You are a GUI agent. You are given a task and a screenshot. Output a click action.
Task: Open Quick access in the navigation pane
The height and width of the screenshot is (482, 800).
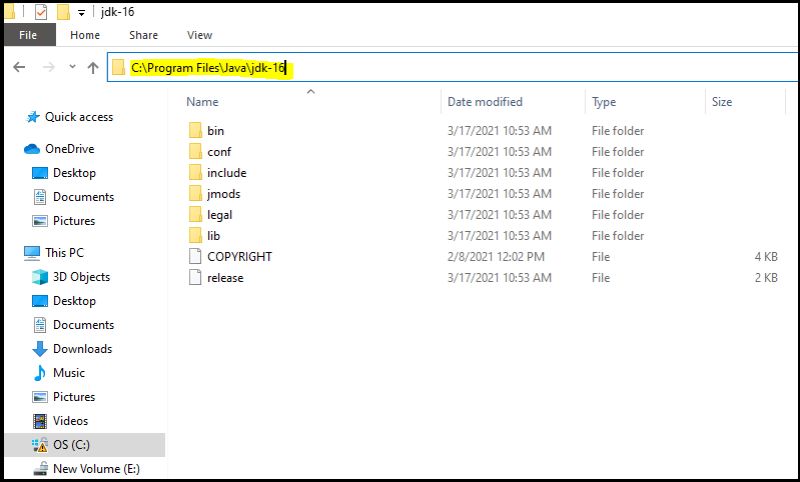tap(79, 117)
